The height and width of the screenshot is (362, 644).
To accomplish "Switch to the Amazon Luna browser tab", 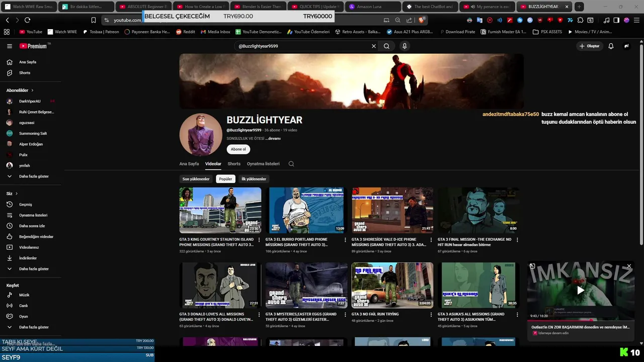I will pos(372,7).
